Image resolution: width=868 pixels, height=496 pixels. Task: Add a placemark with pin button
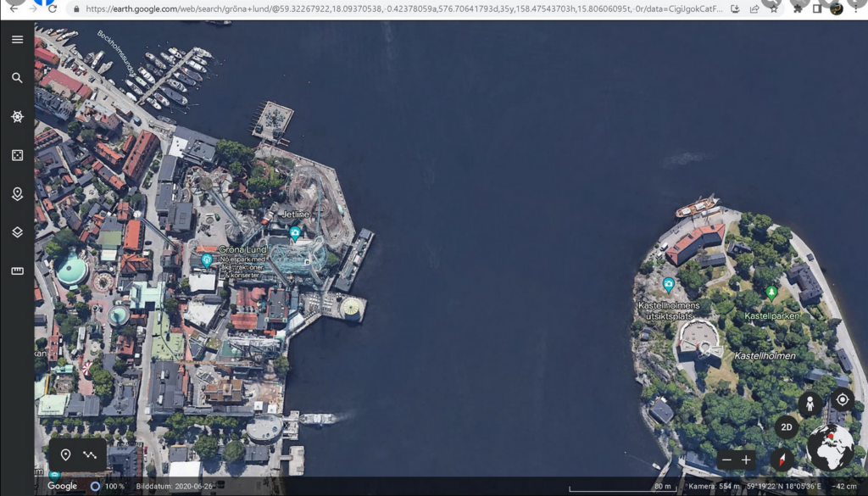[x=65, y=455]
